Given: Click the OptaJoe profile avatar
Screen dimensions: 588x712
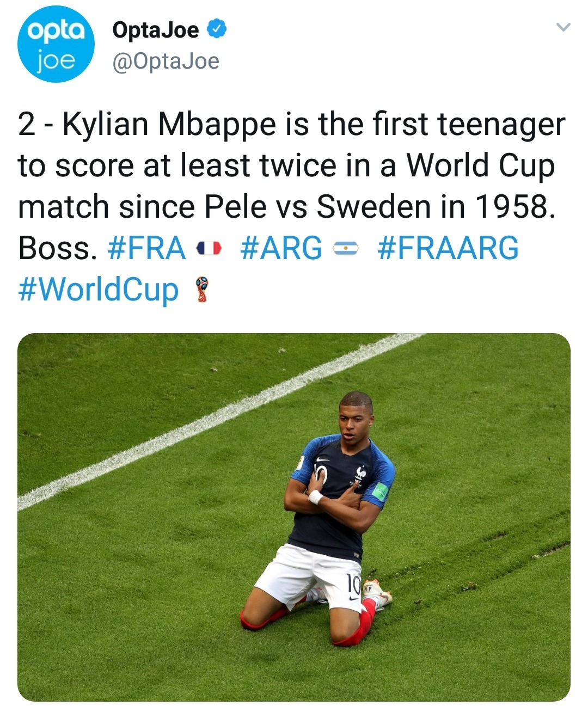Looking at the screenshot, I should tap(56, 44).
